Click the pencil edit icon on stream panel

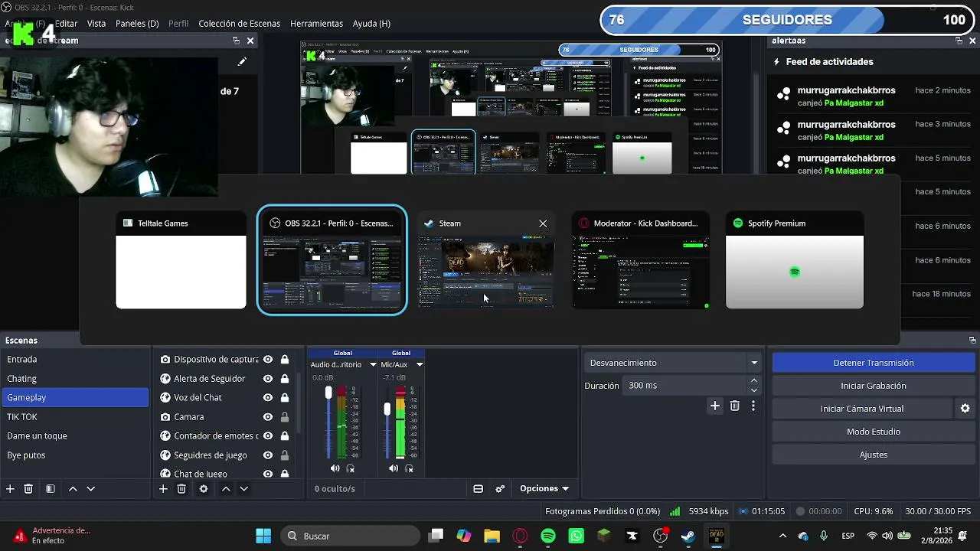[x=242, y=62]
